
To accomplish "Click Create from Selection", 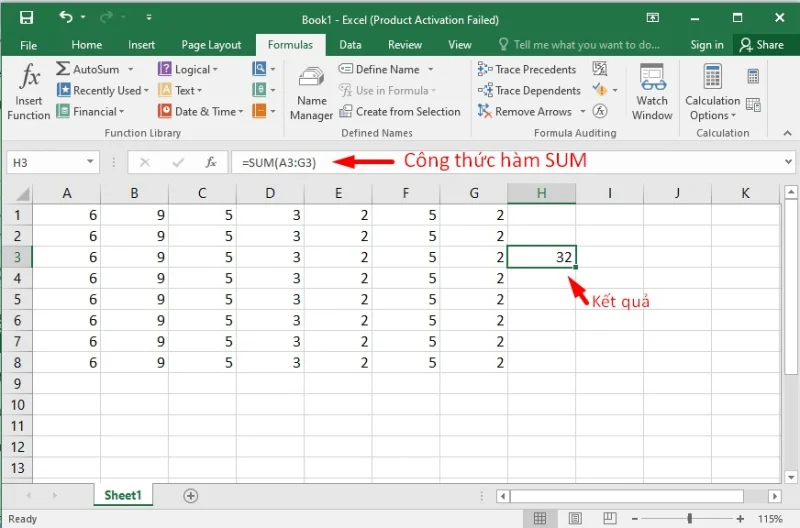I will [x=399, y=111].
